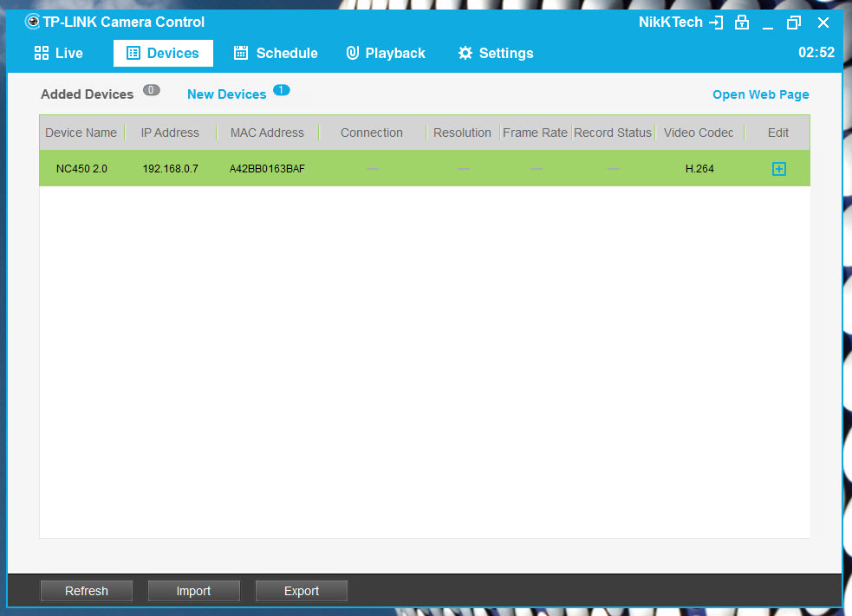The image size is (852, 616).
Task: Click the Device Name column header
Action: (x=81, y=133)
